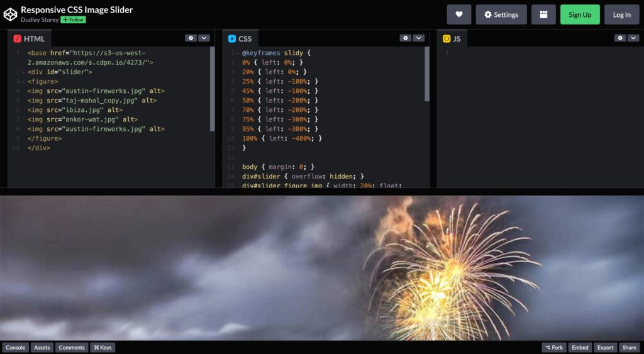
Task: Love this pen with heart icon
Action: point(458,14)
